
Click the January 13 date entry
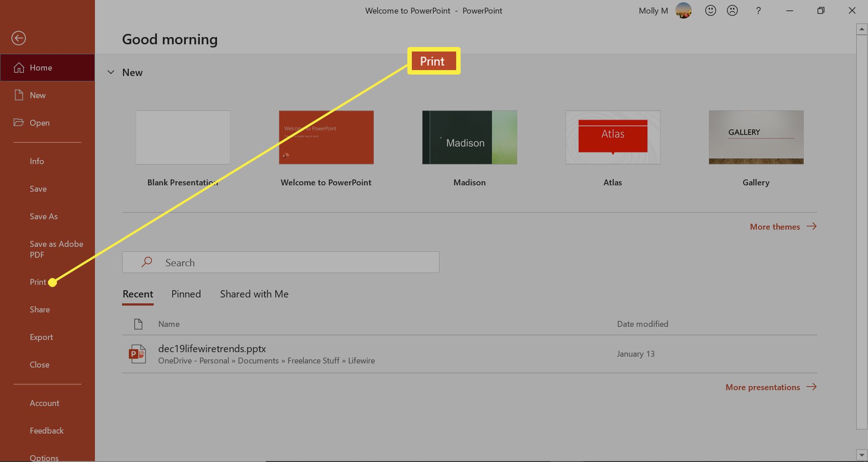pyautogui.click(x=636, y=354)
